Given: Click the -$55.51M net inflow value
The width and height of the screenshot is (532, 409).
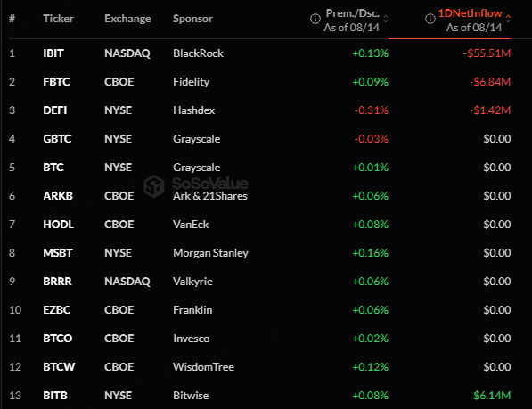Looking at the screenshot, I should coord(487,53).
